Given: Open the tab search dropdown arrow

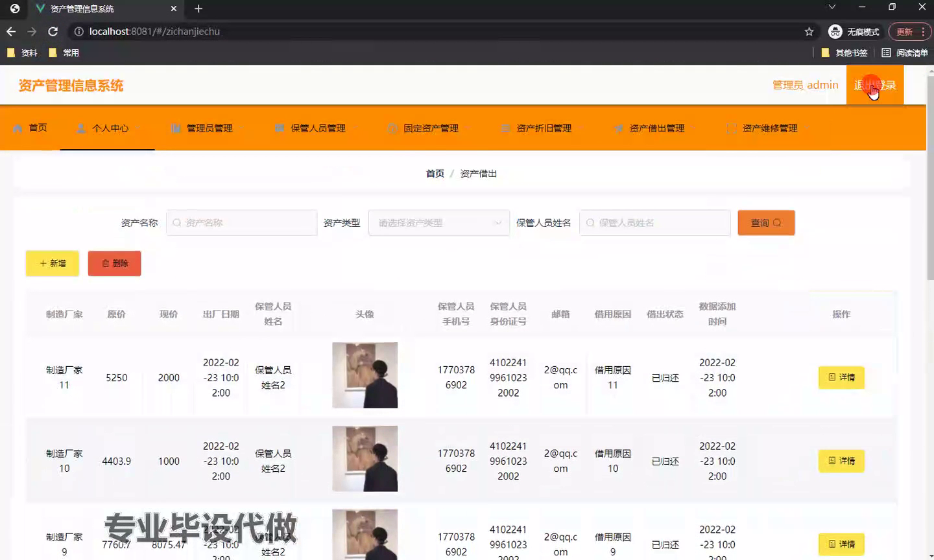Looking at the screenshot, I should tap(832, 7).
